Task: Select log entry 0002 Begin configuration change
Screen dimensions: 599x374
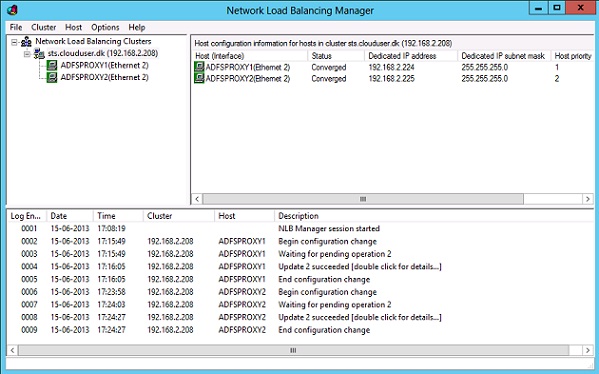Action: click(300, 241)
